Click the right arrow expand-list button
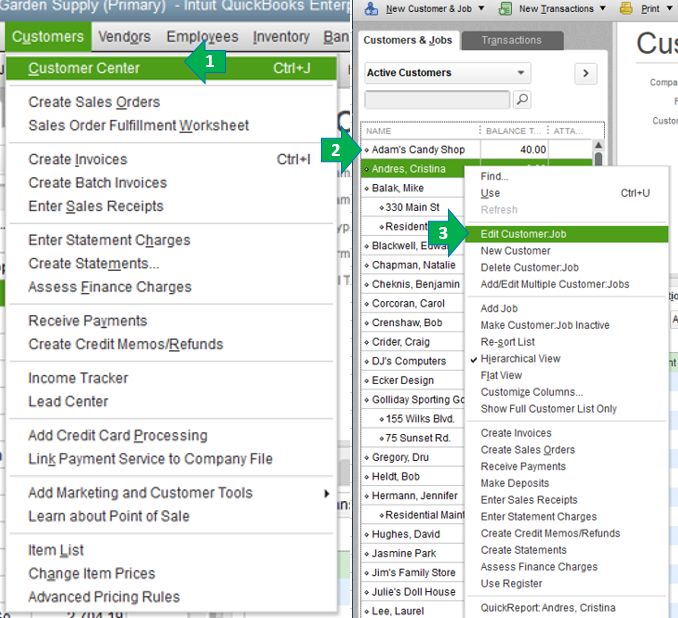 586,73
